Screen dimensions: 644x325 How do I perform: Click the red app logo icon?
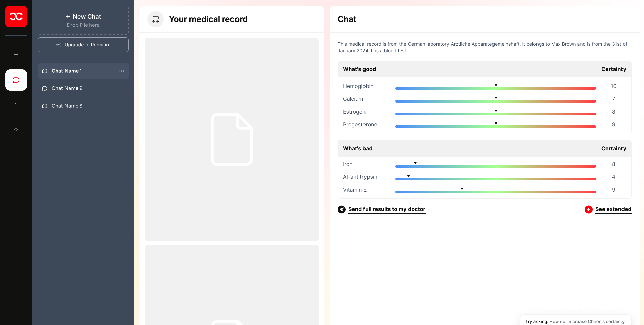(x=16, y=16)
